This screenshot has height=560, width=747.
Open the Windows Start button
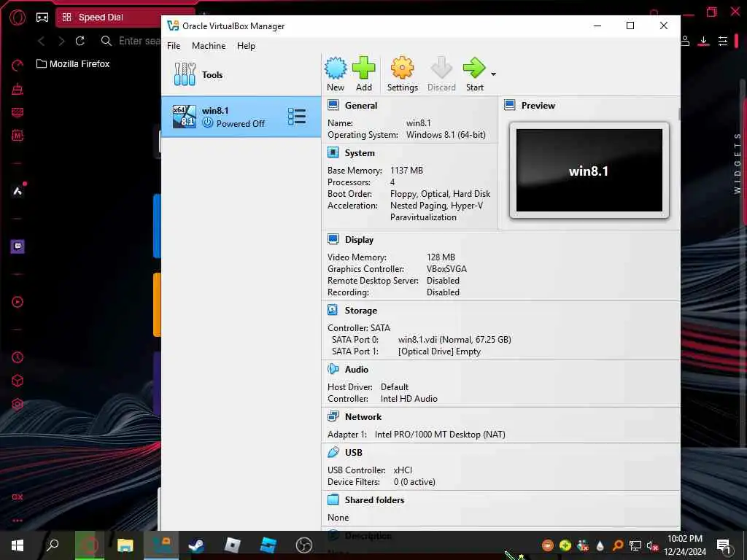pyautogui.click(x=18, y=545)
